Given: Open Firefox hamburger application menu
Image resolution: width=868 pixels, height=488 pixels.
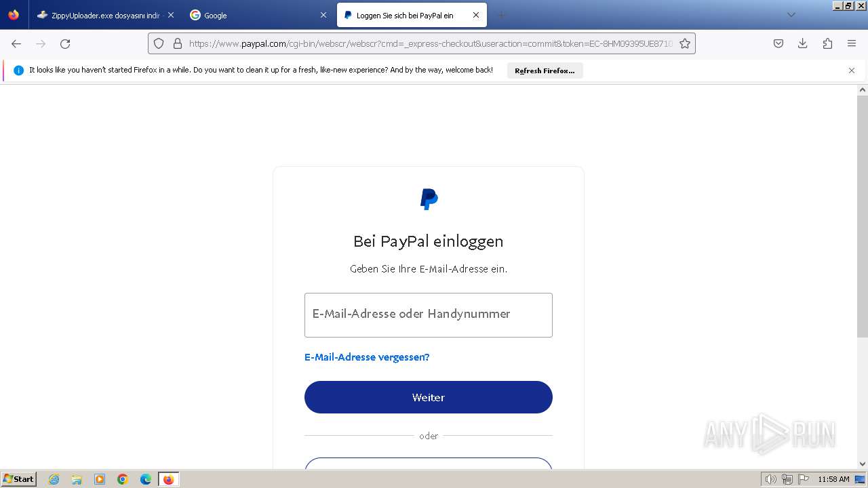Looking at the screenshot, I should (852, 43).
